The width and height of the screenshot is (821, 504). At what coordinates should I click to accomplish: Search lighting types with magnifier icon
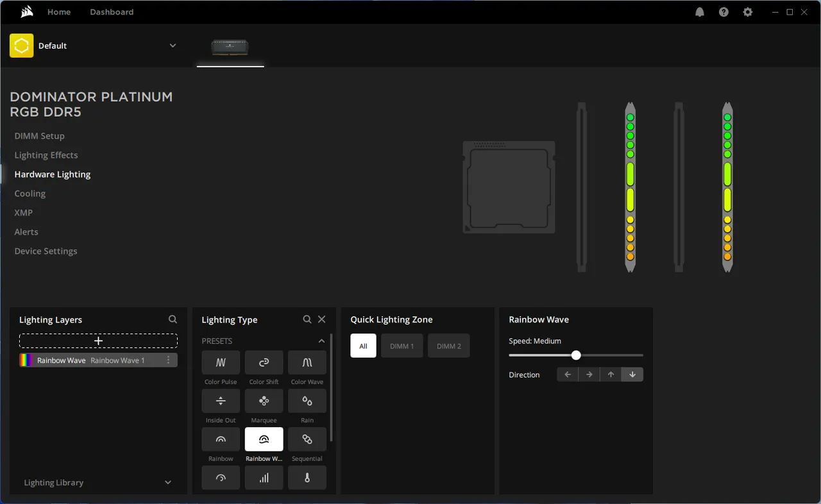click(307, 319)
